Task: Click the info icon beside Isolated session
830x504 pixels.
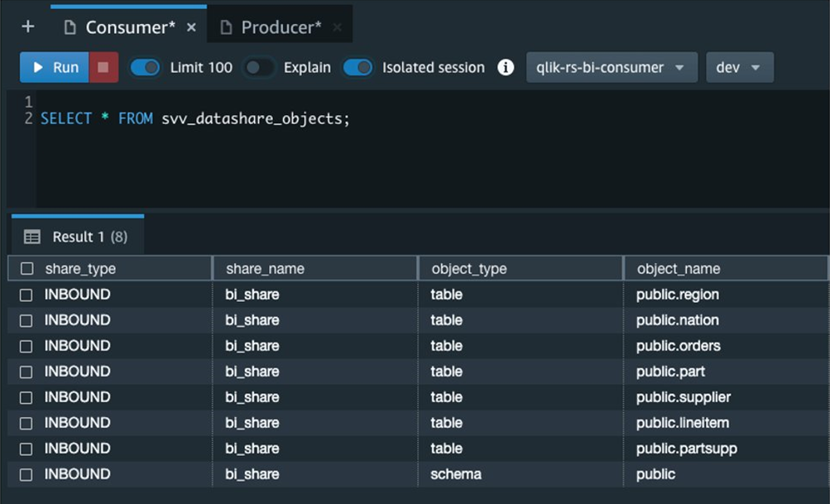Action: [x=505, y=68]
